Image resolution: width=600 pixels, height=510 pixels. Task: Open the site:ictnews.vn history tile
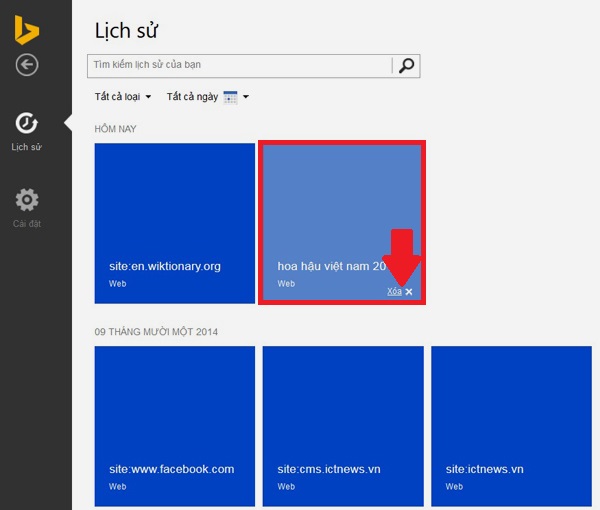tap(511, 425)
